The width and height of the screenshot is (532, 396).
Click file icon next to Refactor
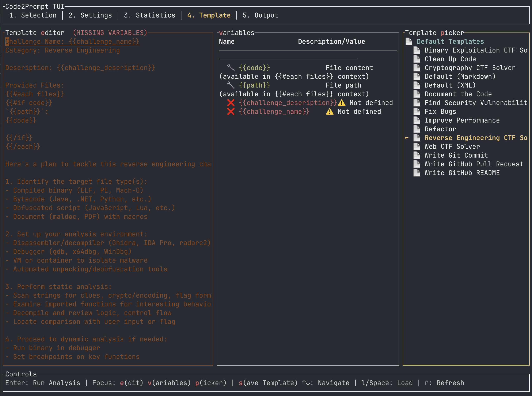tap(417, 129)
